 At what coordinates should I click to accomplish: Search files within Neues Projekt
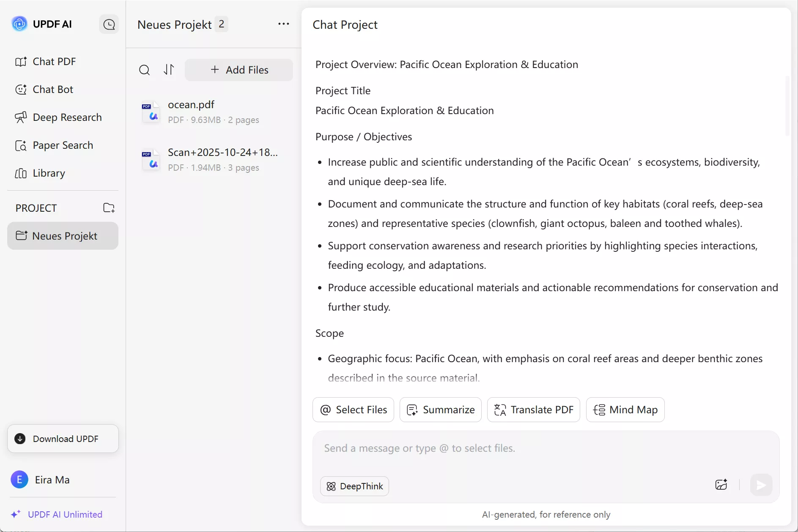(145, 70)
